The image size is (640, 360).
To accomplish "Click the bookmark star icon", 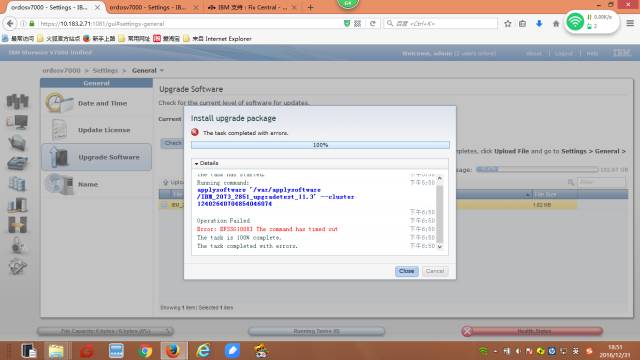I will coord(508,24).
